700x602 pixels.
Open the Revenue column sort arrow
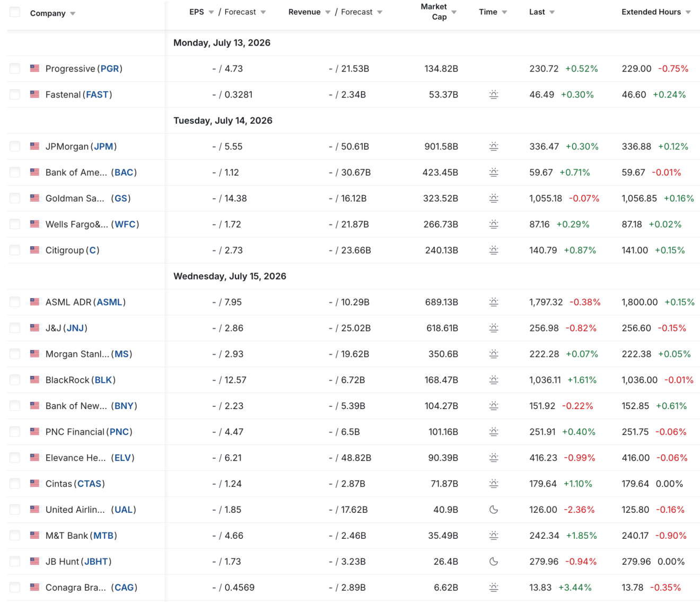328,12
